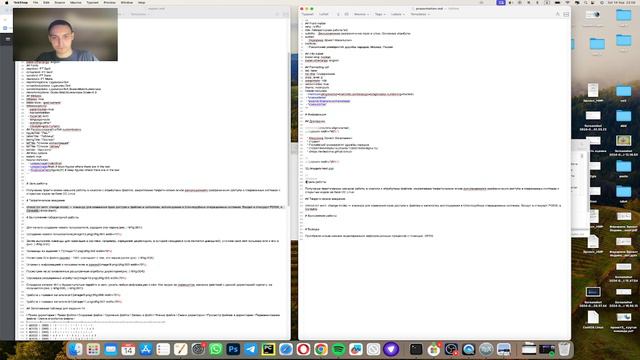Image resolution: width=640 pixels, height=360 pixels.
Task: Click the webcam overlay thumbnail
Action: click(65, 34)
